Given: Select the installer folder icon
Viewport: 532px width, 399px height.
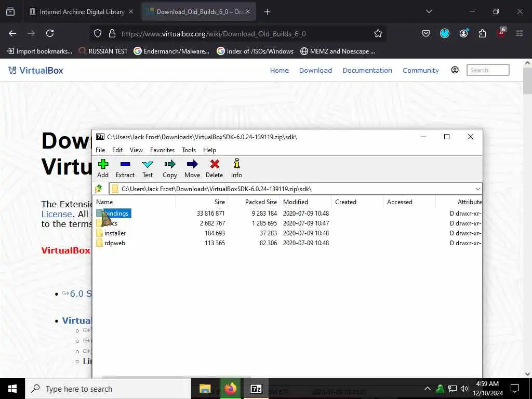Looking at the screenshot, I should [x=99, y=233].
